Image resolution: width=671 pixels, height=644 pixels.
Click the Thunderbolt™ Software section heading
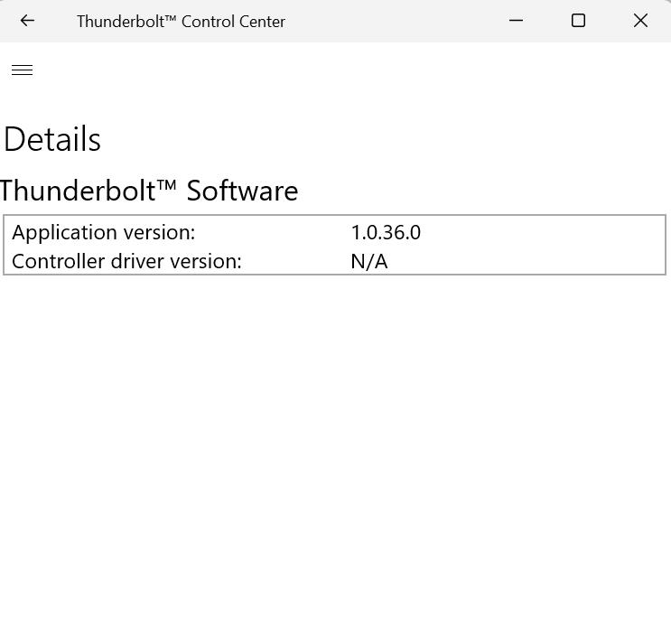pyautogui.click(x=149, y=190)
